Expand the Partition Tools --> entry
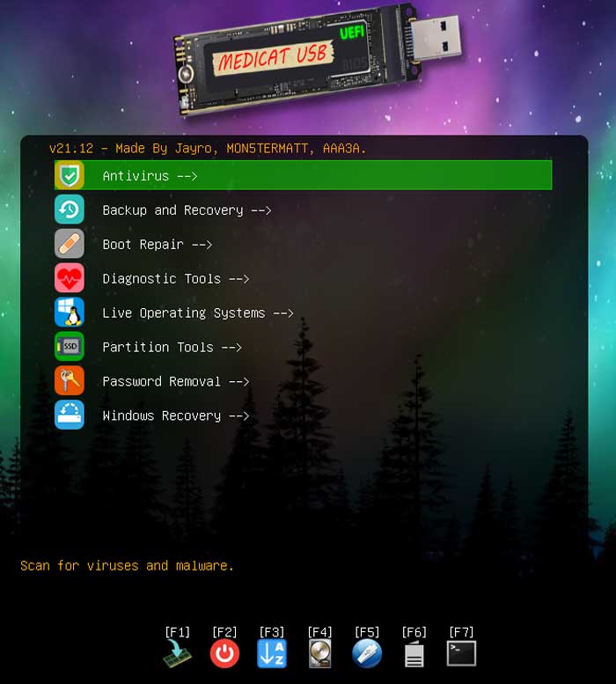The image size is (616, 684). coord(172,348)
